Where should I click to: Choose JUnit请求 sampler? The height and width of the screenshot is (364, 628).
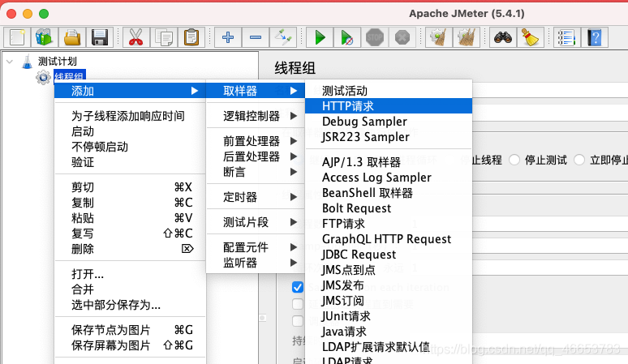389,316
